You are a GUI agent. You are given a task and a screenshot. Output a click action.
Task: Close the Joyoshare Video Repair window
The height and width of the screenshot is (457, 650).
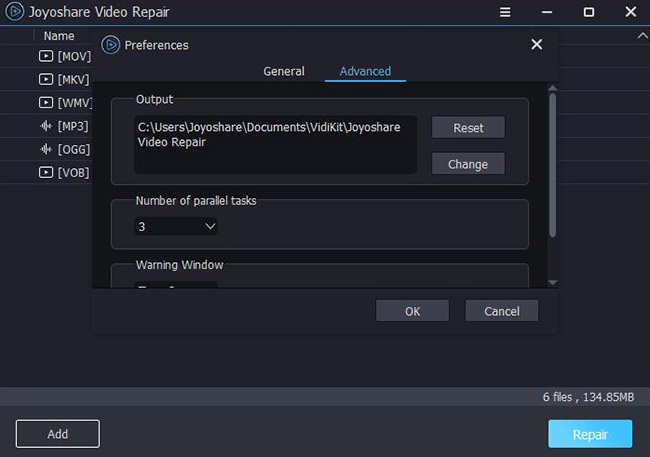(x=631, y=12)
